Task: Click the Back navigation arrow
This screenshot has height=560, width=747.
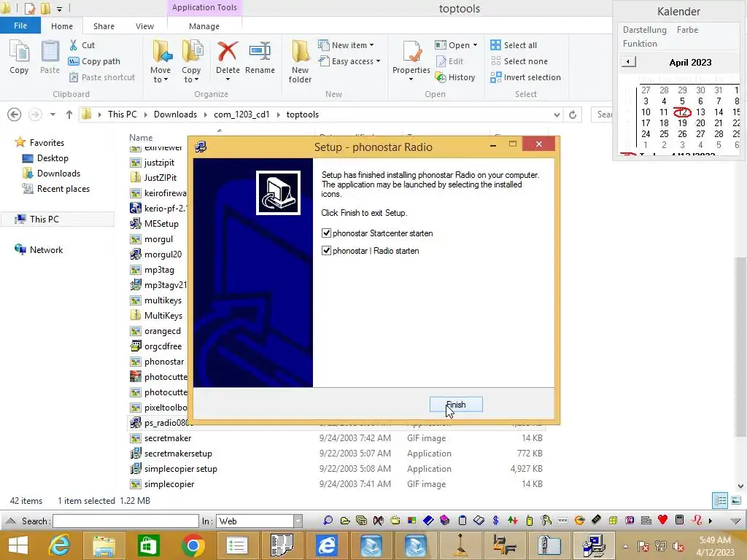Action: point(15,114)
